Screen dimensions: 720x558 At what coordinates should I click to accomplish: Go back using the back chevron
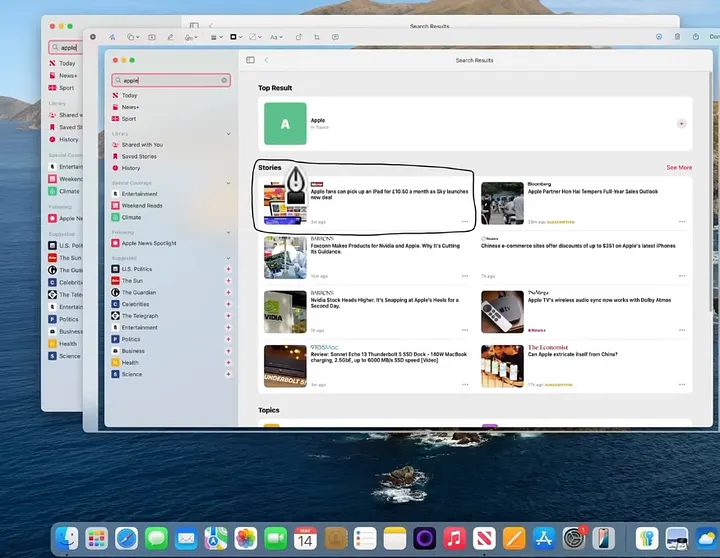click(x=266, y=60)
